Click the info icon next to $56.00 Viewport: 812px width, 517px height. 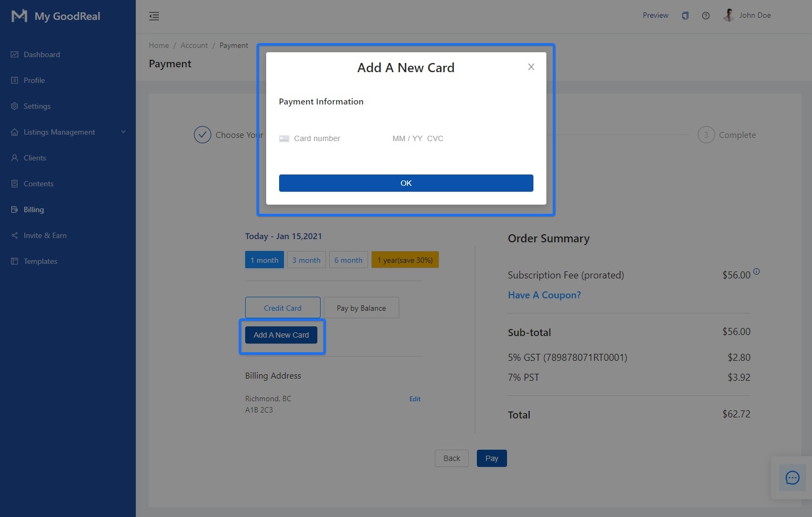click(757, 271)
